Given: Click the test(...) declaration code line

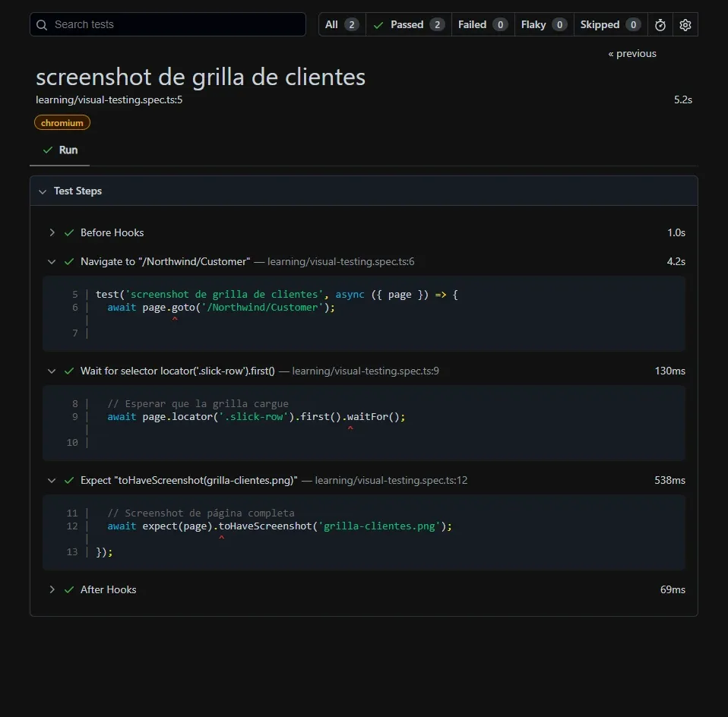Looking at the screenshot, I should tap(277, 295).
